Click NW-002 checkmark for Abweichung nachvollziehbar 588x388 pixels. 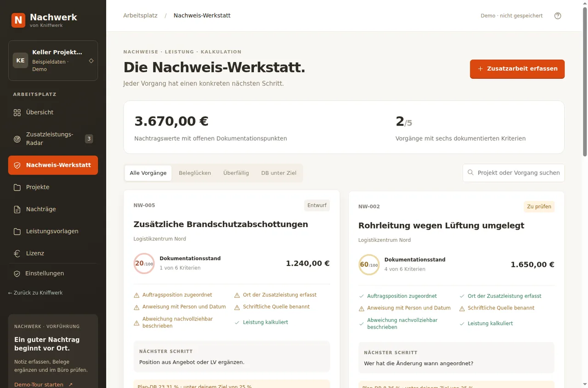(x=361, y=324)
